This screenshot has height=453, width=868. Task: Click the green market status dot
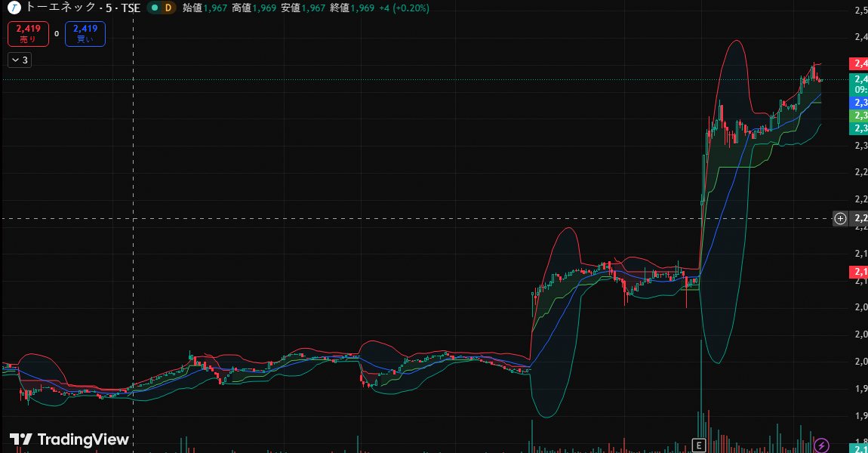pos(155,8)
